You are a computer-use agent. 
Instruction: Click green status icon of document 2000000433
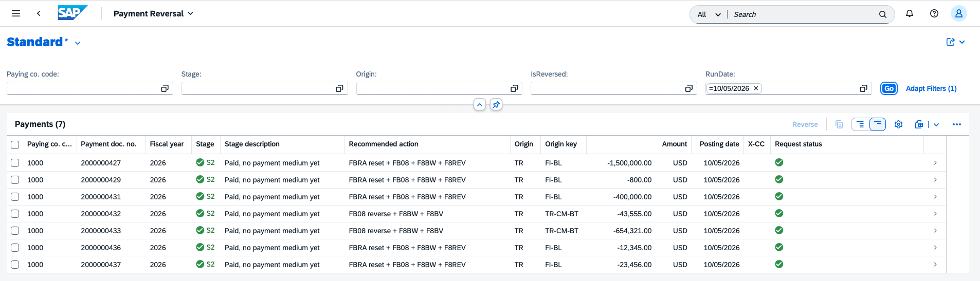pos(779,230)
